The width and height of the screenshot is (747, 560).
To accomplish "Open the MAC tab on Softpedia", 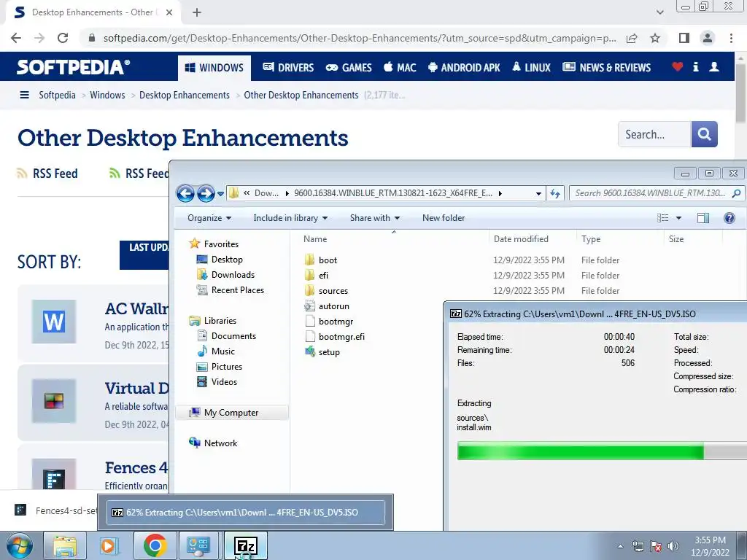I will [400, 68].
